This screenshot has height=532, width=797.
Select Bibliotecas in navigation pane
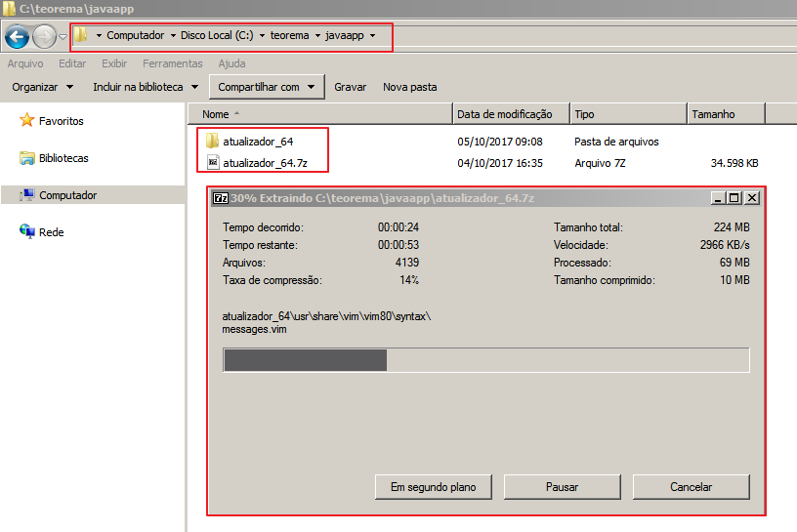(63, 158)
